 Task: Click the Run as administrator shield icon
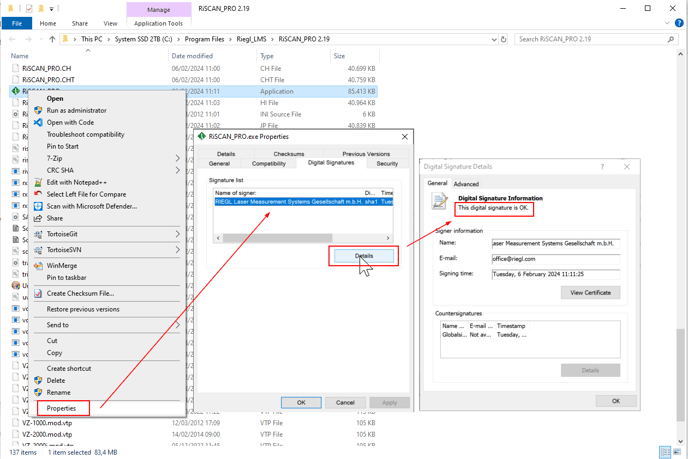pos(38,111)
